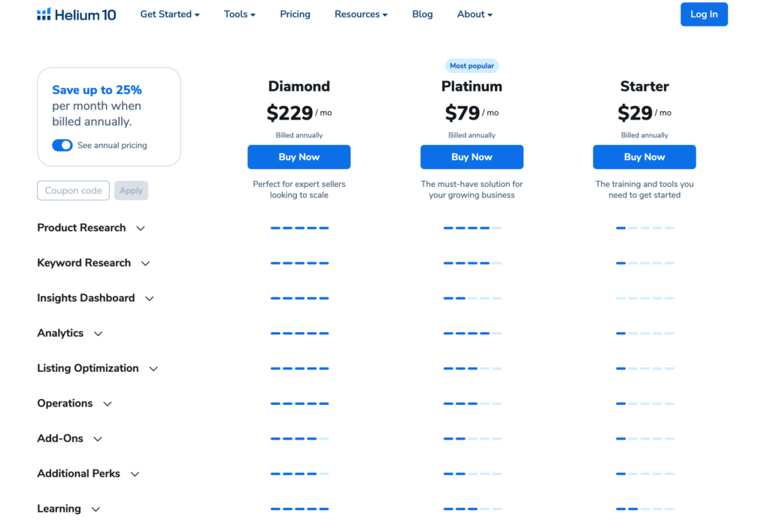770x532 pixels.
Task: Open the Resources dropdown menu
Action: tap(361, 14)
